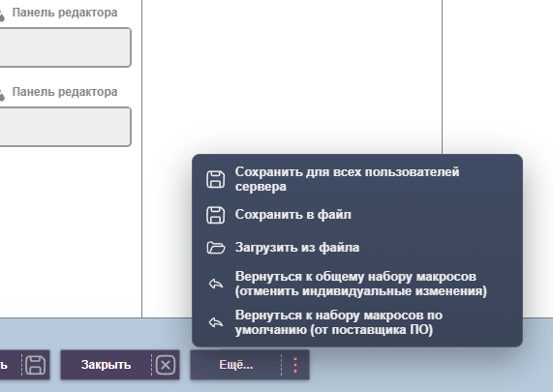Click the first 'Панель редактора' field box
This screenshot has width=553, height=392.
(65, 47)
